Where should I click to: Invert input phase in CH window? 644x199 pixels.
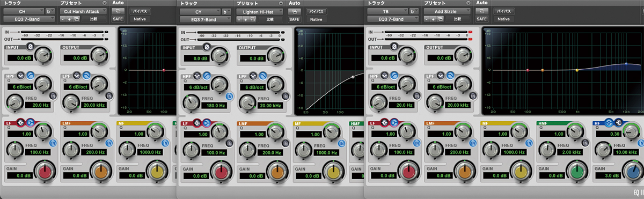click(x=30, y=47)
